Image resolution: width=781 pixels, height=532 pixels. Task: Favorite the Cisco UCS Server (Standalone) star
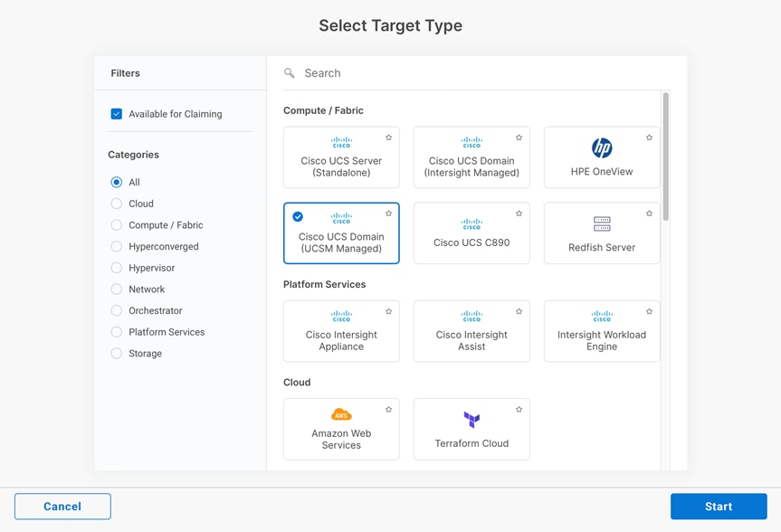388,138
